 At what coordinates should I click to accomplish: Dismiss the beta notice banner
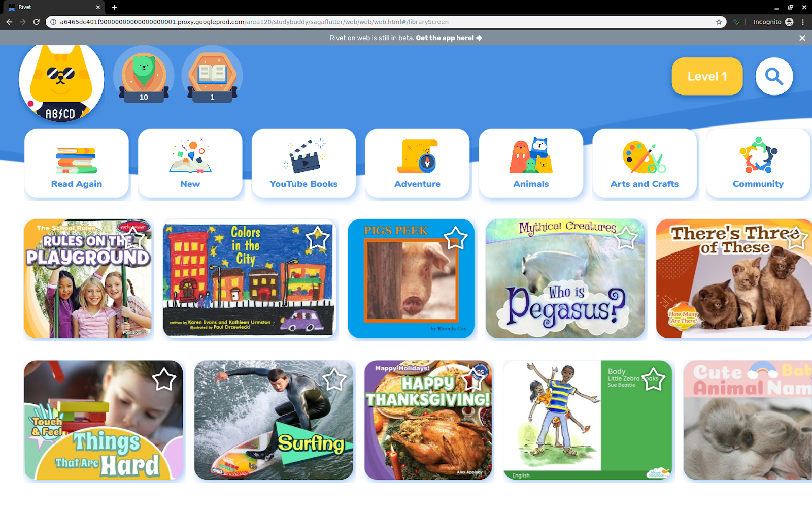click(802, 38)
